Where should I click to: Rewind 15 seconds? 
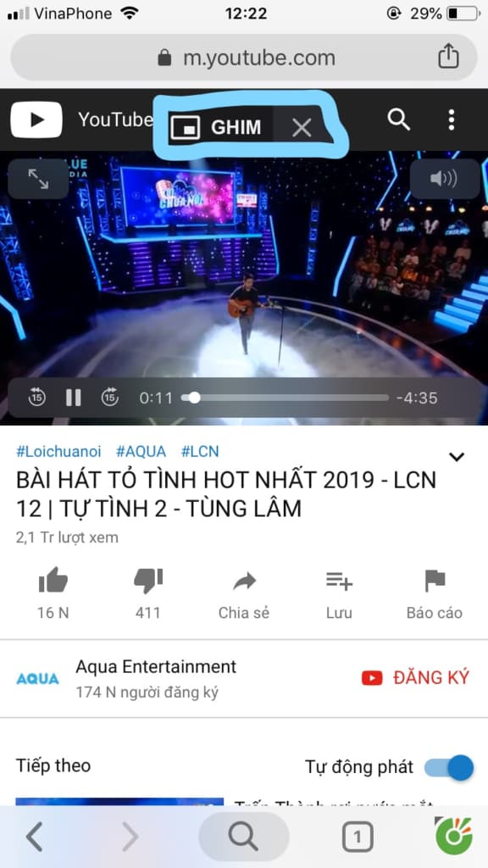point(37,398)
